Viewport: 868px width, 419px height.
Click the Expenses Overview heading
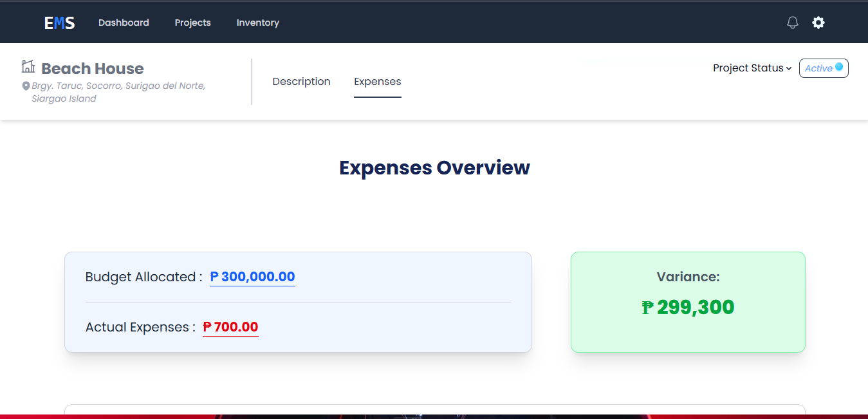click(x=434, y=167)
